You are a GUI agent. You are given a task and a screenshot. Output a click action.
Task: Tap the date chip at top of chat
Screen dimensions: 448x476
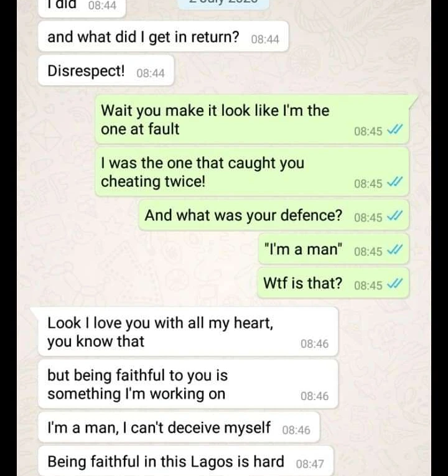(223, 3)
